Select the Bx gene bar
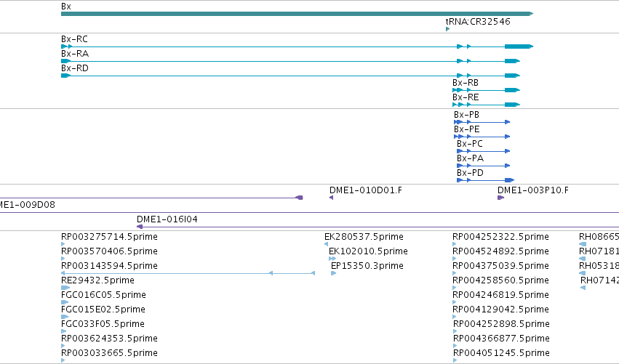 click(x=297, y=14)
